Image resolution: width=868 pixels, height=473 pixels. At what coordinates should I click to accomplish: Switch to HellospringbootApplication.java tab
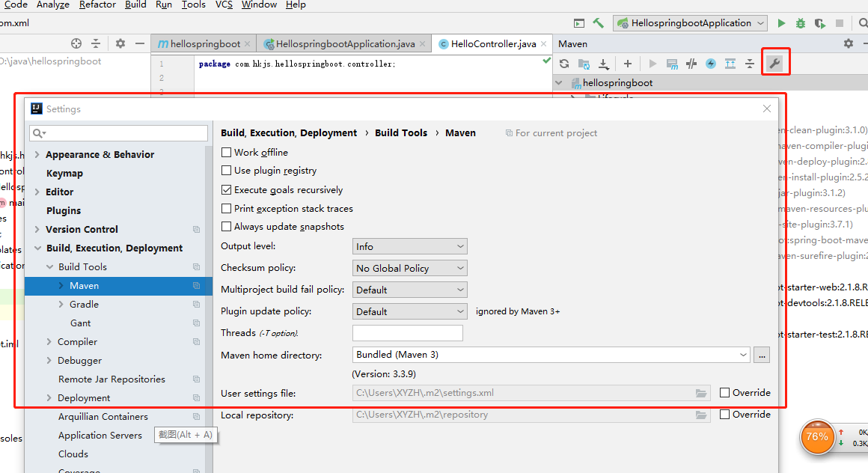coord(346,43)
